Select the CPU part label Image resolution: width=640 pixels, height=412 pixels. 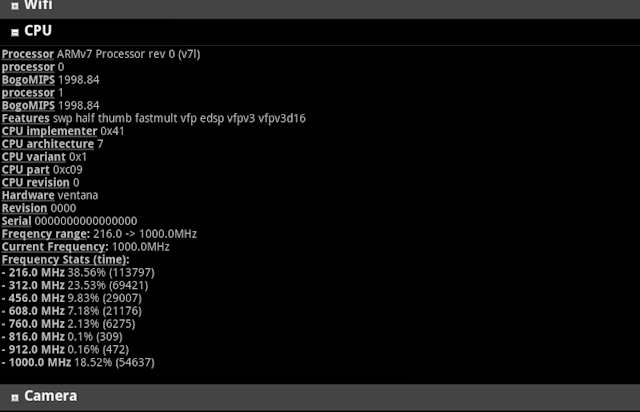coord(26,170)
